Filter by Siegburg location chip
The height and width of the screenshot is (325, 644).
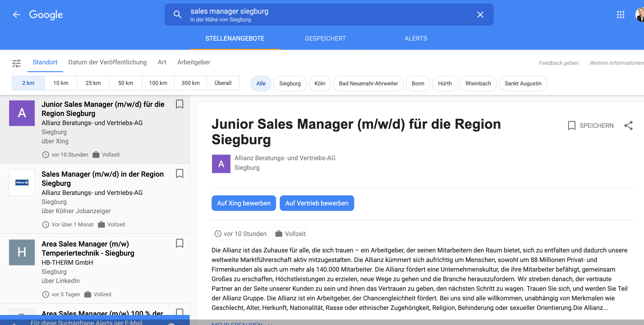[290, 83]
